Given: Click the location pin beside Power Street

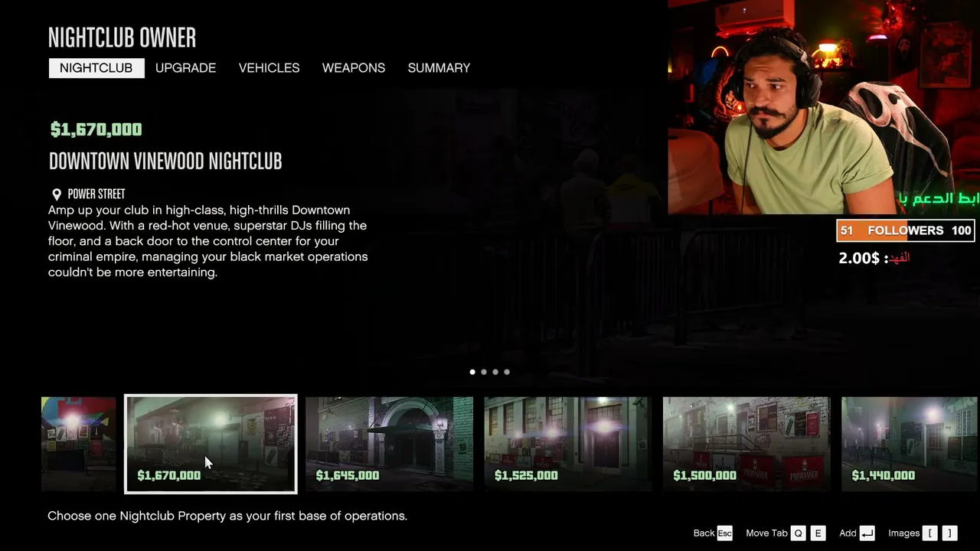Looking at the screenshot, I should click(x=57, y=194).
